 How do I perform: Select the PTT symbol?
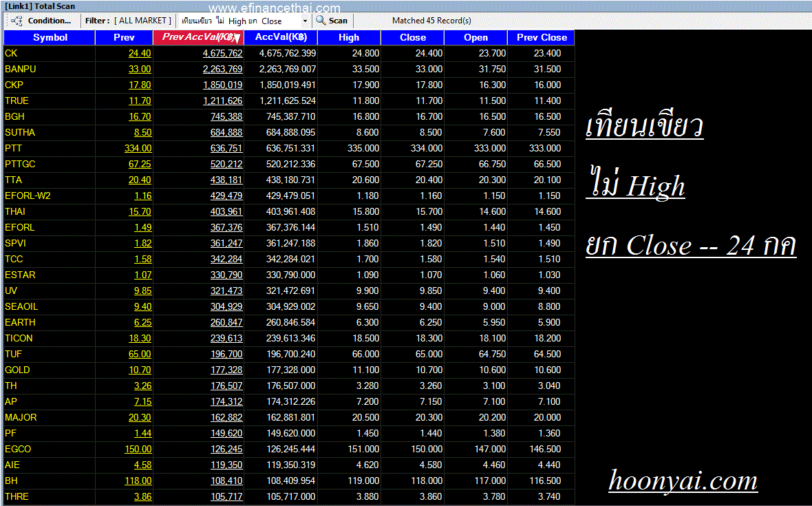point(14,148)
